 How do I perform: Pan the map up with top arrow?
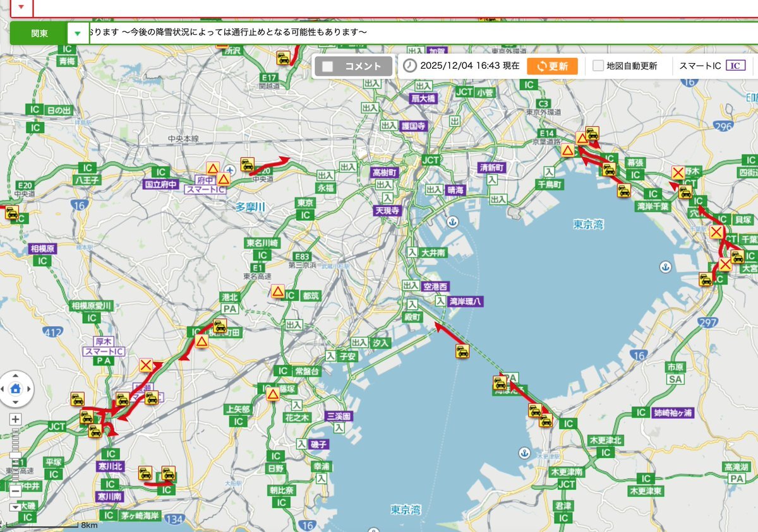coord(16,375)
